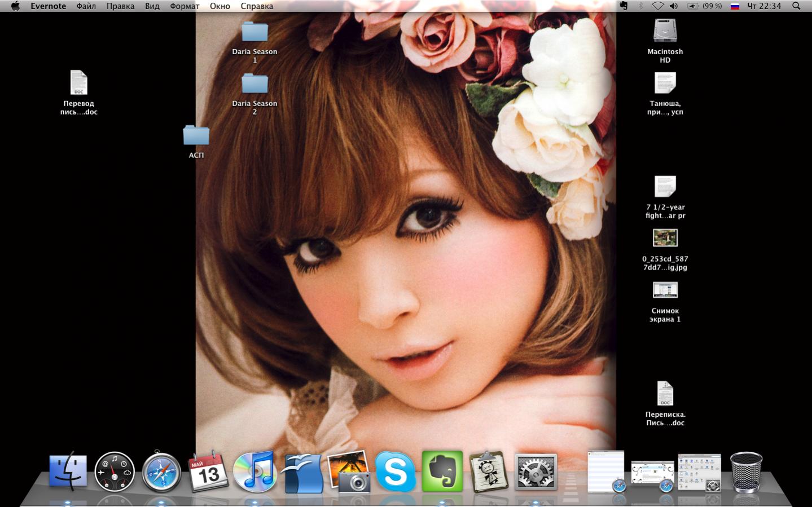Open the Safari compass icon in dock

tap(161, 473)
